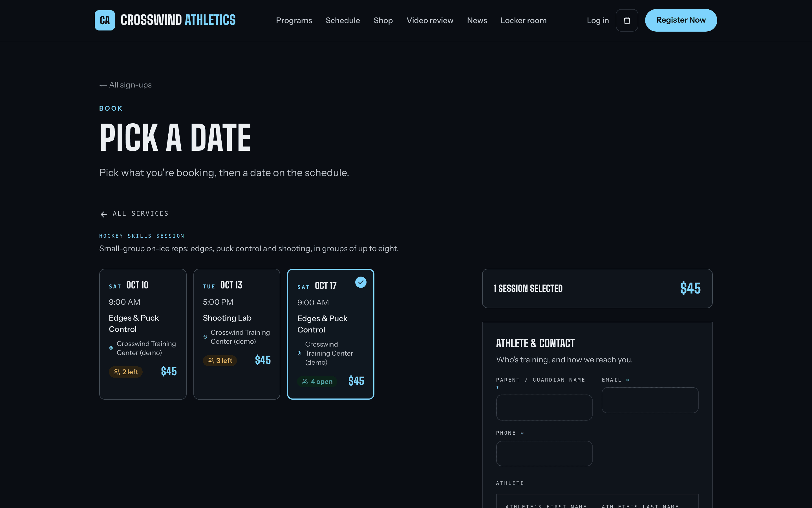Focus the Phone input field

pos(544,453)
